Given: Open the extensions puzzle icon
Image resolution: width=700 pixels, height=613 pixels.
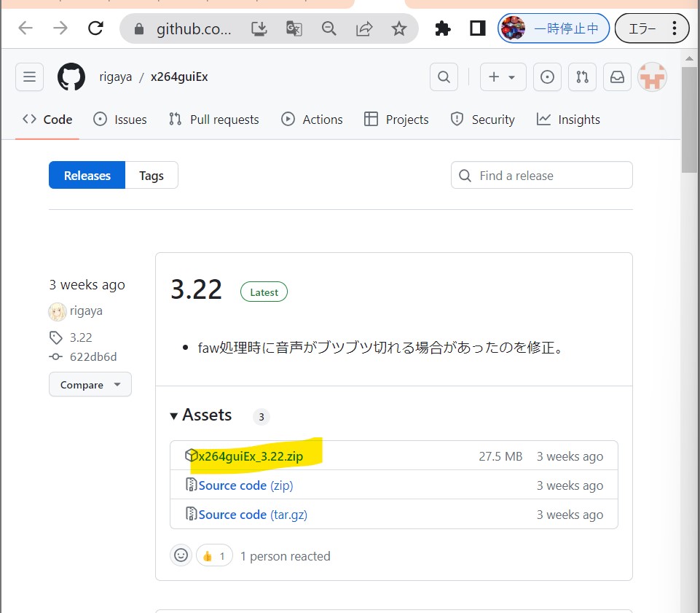Looking at the screenshot, I should click(442, 28).
